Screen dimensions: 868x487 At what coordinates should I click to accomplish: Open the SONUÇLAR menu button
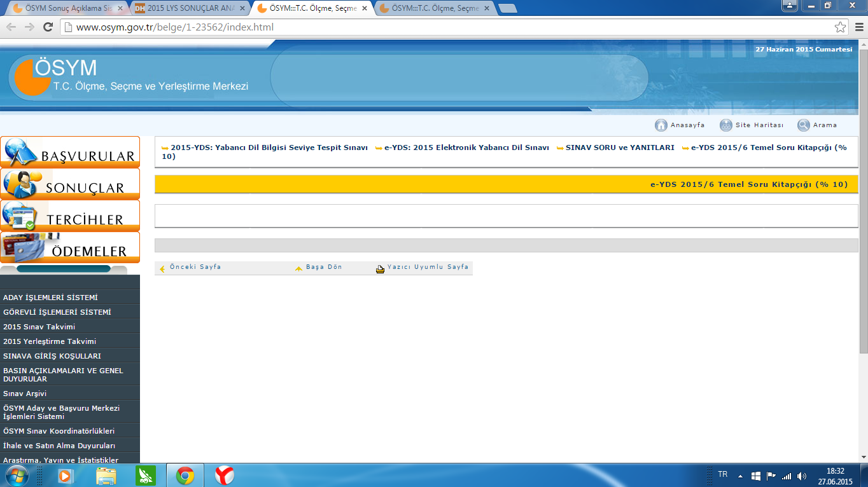70,184
